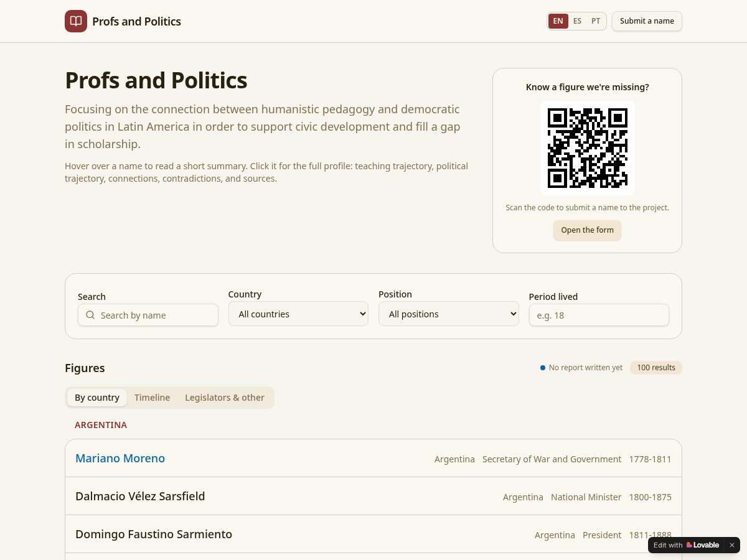
Task: Click the ARGENTINA section heading
Action: (x=101, y=425)
